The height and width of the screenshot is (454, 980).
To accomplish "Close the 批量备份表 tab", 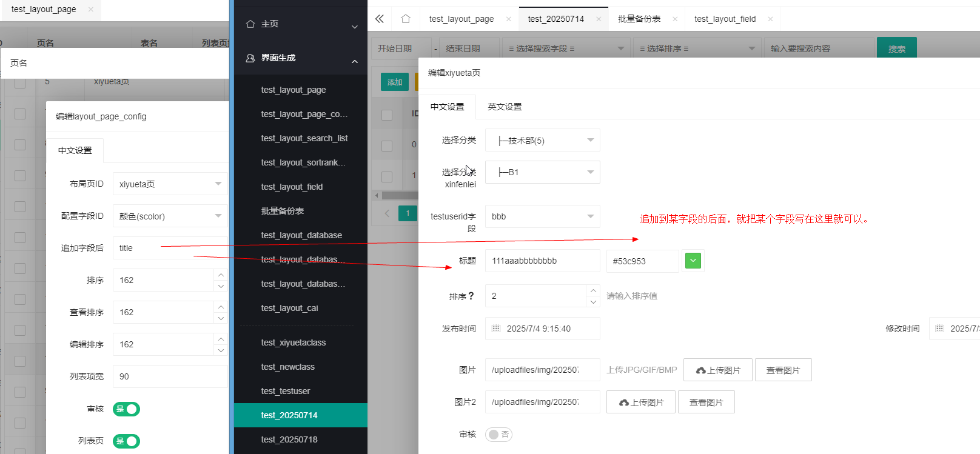I will (x=675, y=19).
